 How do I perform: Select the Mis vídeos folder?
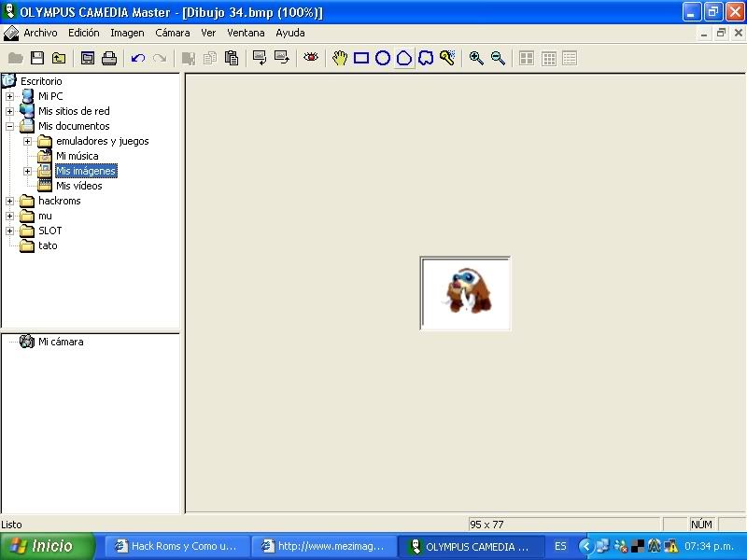tap(79, 186)
